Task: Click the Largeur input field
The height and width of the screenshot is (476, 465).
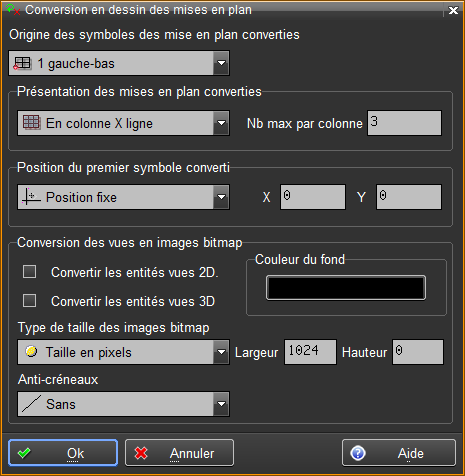Action: click(310, 352)
